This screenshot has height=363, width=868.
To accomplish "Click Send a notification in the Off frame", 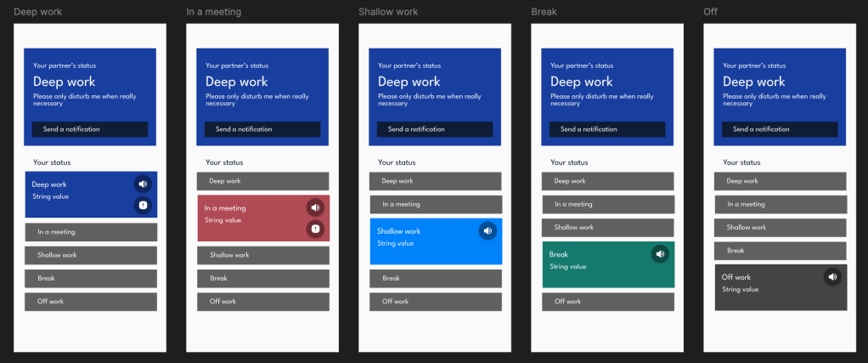I will [780, 129].
